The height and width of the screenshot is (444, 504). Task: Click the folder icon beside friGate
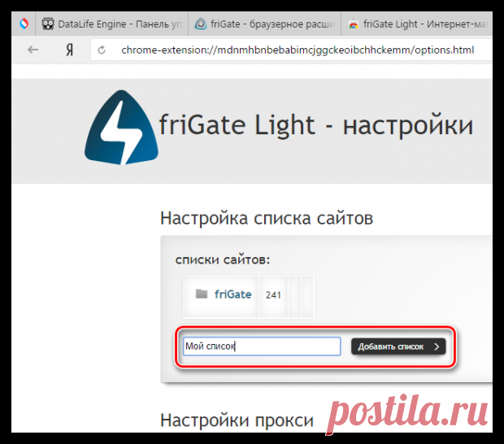click(x=202, y=294)
